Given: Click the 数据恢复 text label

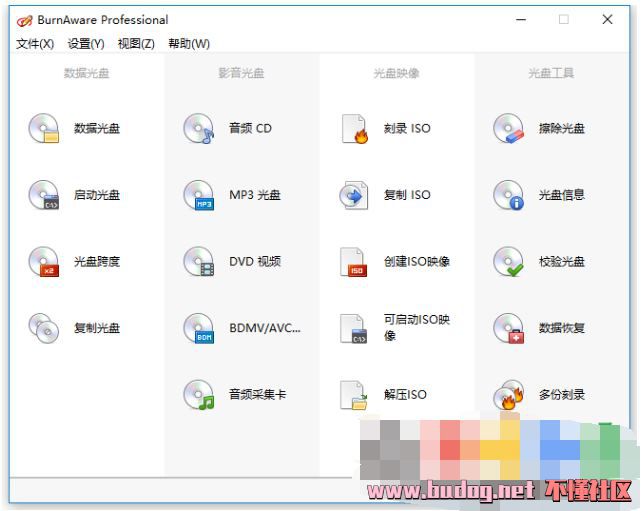Looking at the screenshot, I should click(x=562, y=328).
